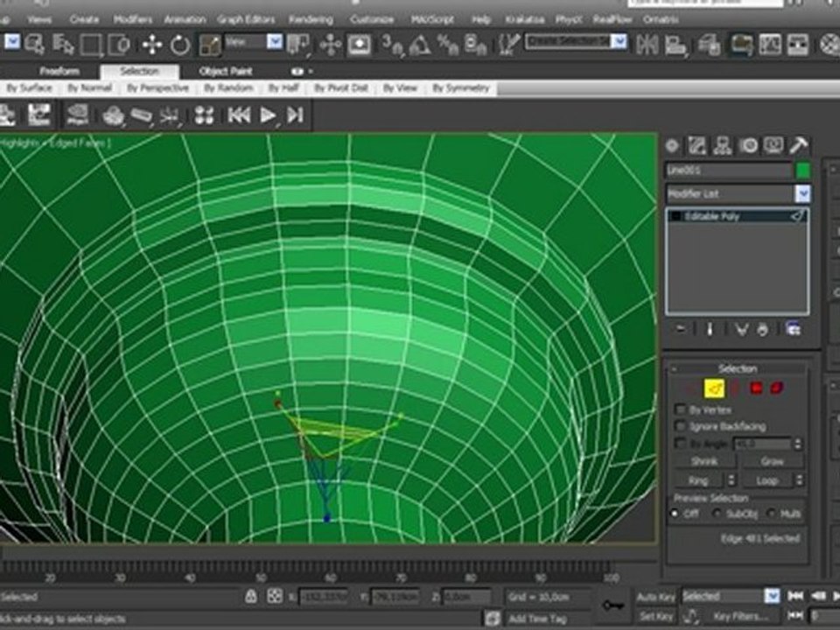Click the Select by Name icon
Viewport: 840px width, 630px height.
pyautogui.click(x=63, y=45)
